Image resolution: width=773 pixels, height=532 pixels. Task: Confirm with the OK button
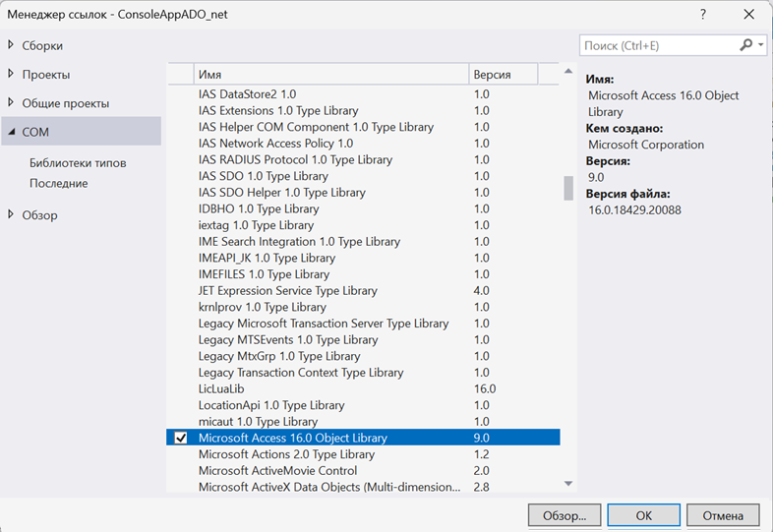click(643, 514)
